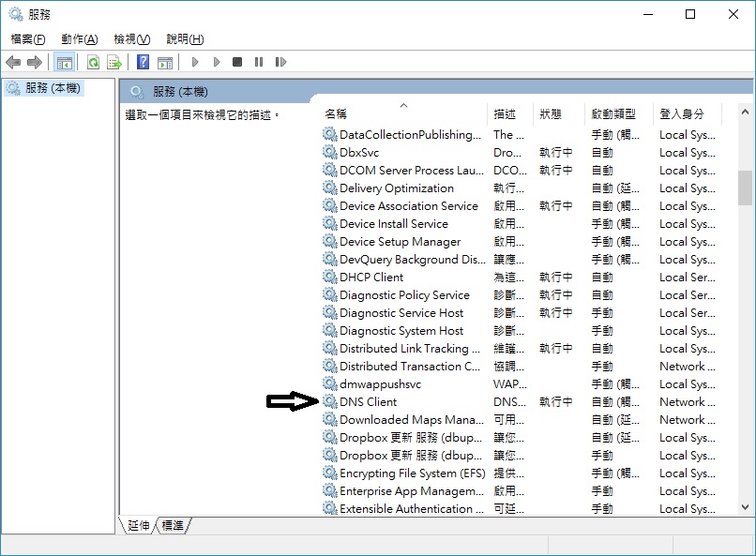Click the scroll down arrow of services list

(745, 507)
